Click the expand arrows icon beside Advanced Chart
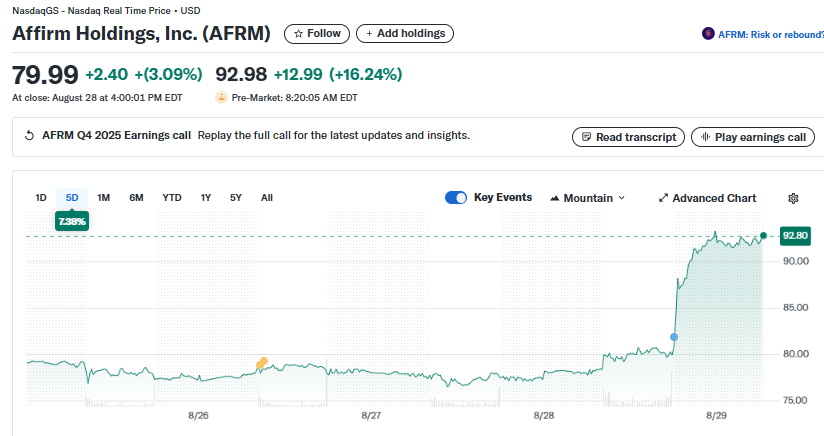Image resolution: width=824 pixels, height=436 pixels. coord(663,198)
